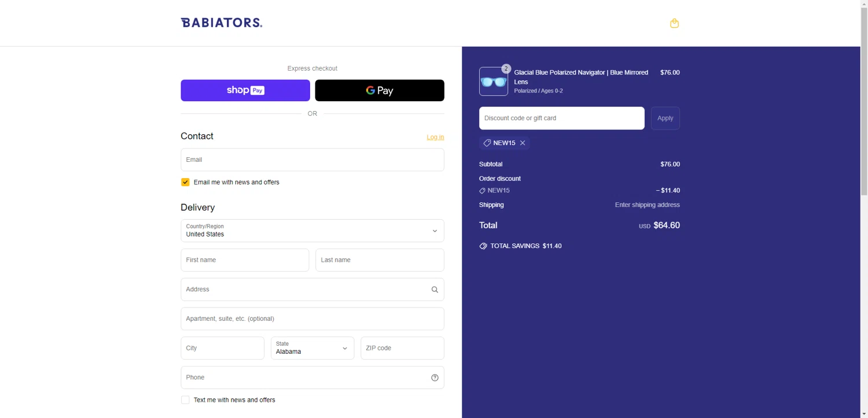The height and width of the screenshot is (418, 868).
Task: Click the USD $64.60 total amount
Action: pyautogui.click(x=659, y=225)
